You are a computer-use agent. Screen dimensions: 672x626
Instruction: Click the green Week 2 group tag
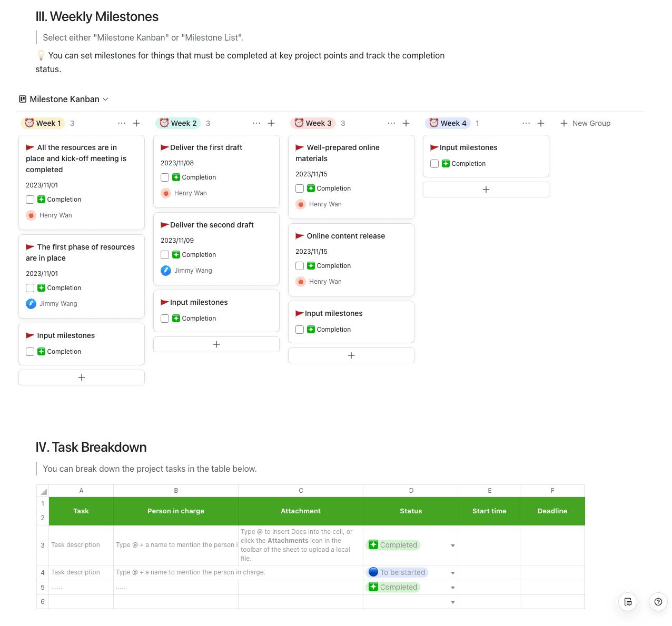(x=178, y=123)
